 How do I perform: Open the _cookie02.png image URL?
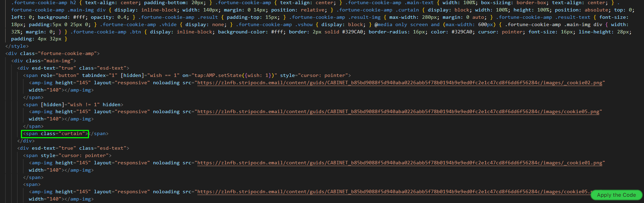[x=401, y=83]
